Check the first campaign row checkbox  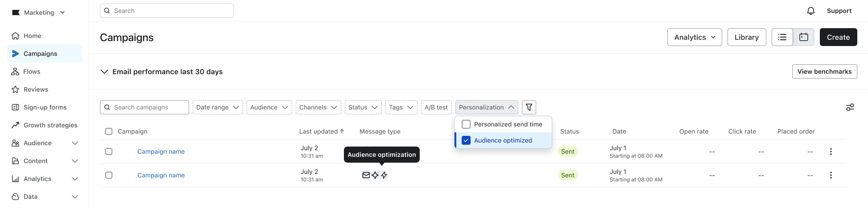point(109,151)
